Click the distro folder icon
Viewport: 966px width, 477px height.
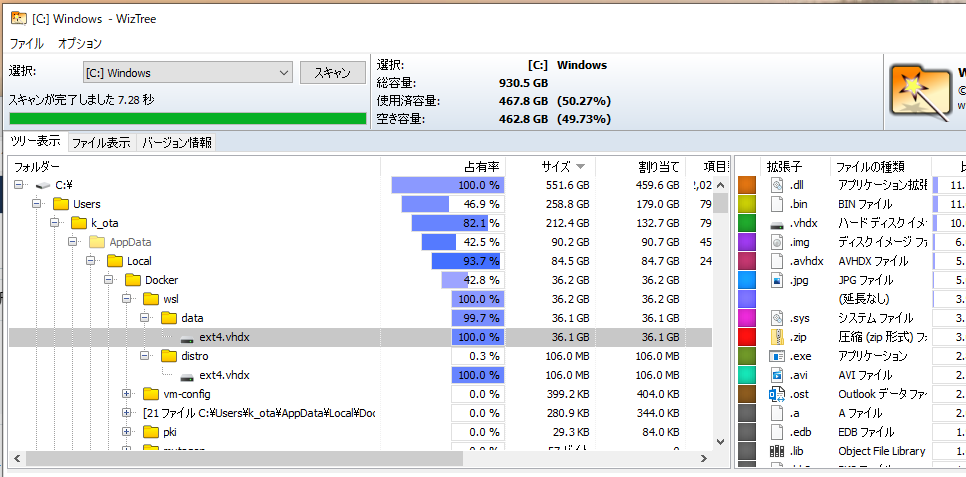point(169,356)
